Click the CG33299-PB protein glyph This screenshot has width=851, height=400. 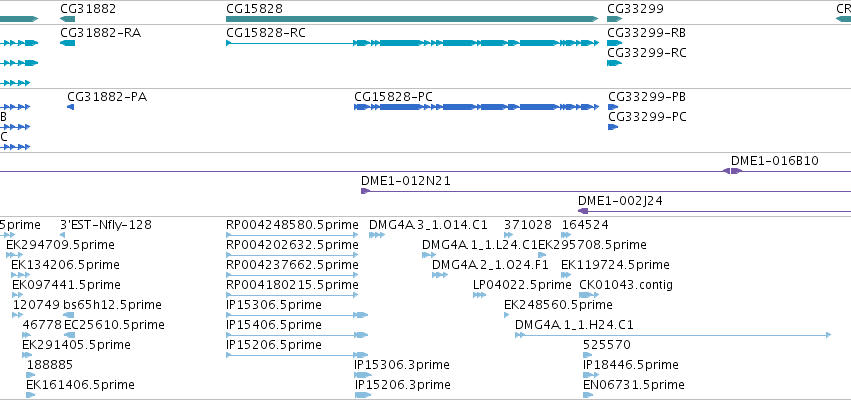click(x=613, y=107)
